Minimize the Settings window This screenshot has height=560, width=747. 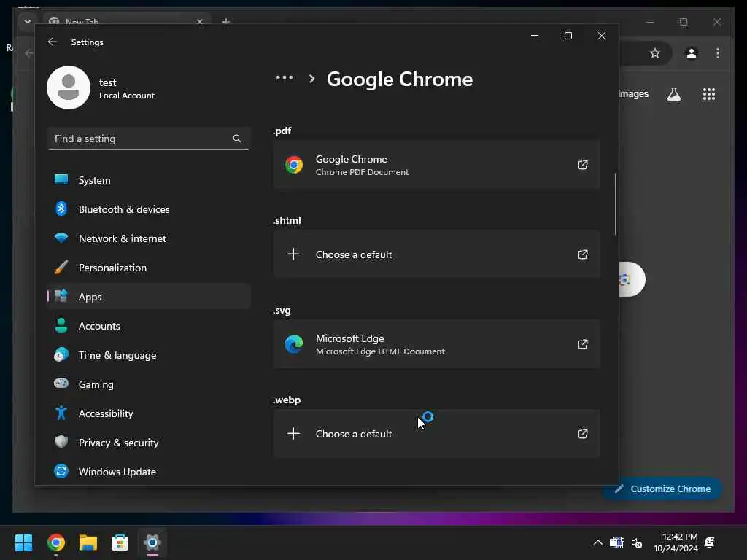click(535, 36)
